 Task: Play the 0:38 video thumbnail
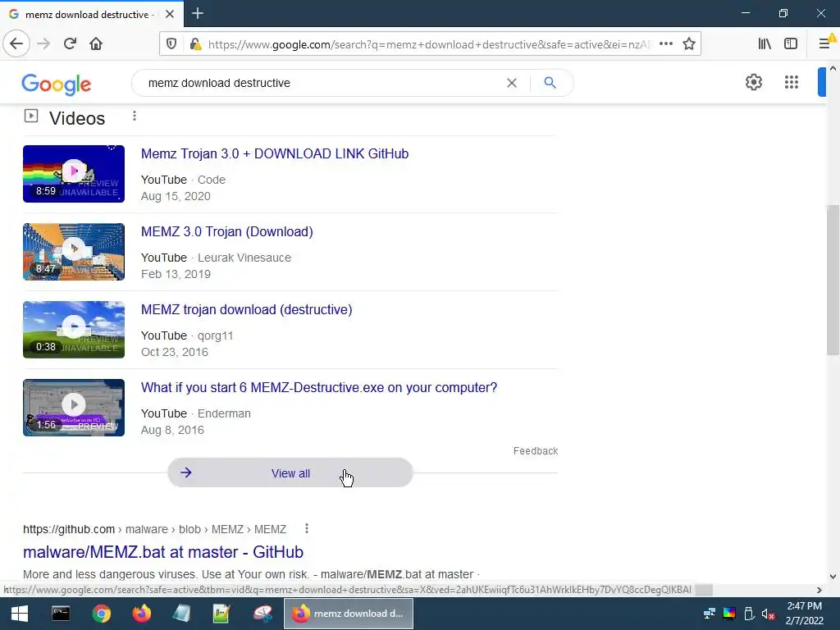pyautogui.click(x=74, y=330)
